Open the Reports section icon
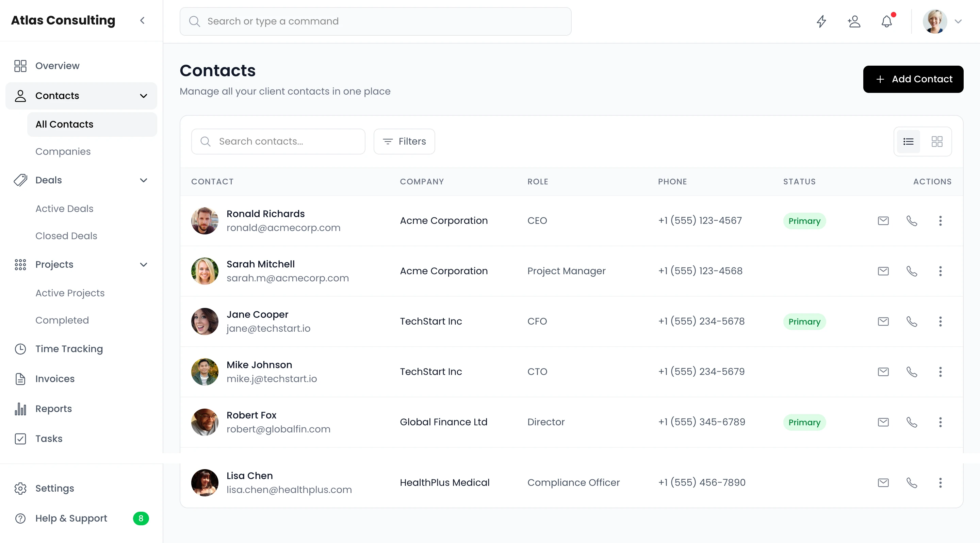 (20, 409)
